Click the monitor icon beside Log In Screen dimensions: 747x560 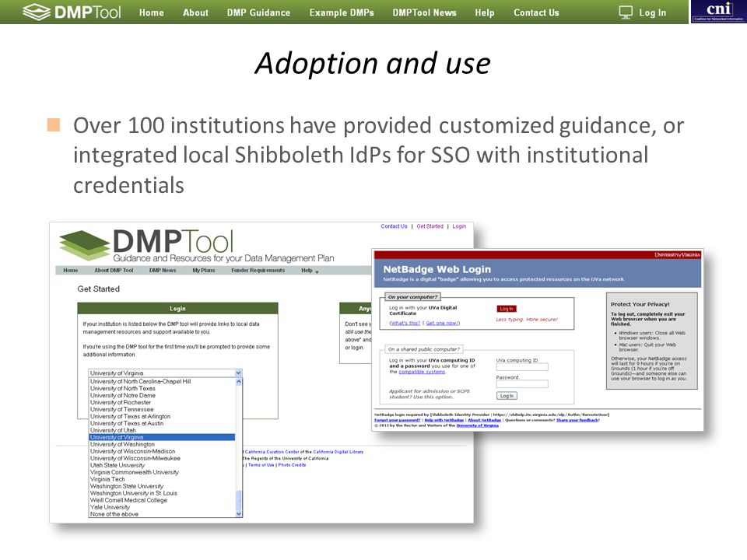point(626,12)
